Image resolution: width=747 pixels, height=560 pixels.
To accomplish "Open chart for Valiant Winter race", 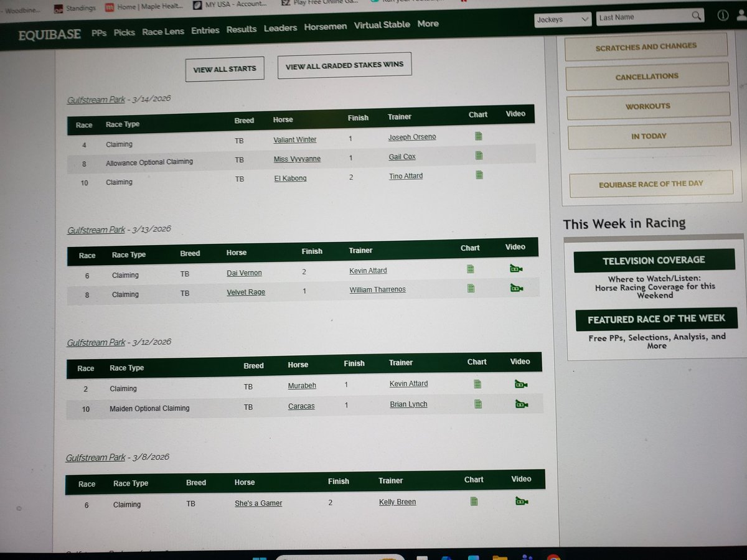I will point(479,136).
